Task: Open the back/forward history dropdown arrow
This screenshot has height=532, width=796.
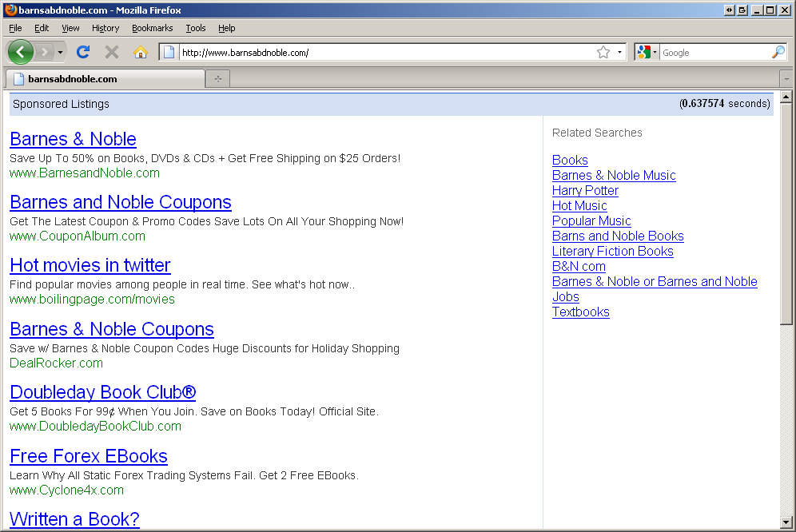Action: tap(61, 52)
